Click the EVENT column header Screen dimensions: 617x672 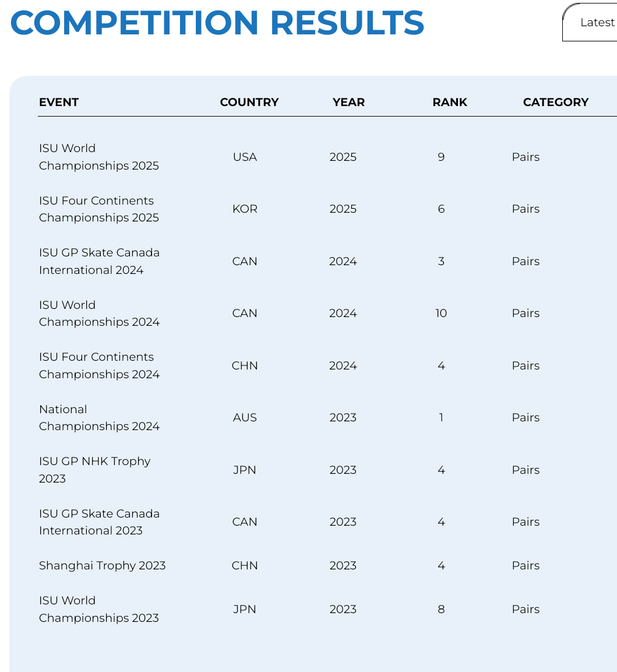pyautogui.click(x=59, y=102)
